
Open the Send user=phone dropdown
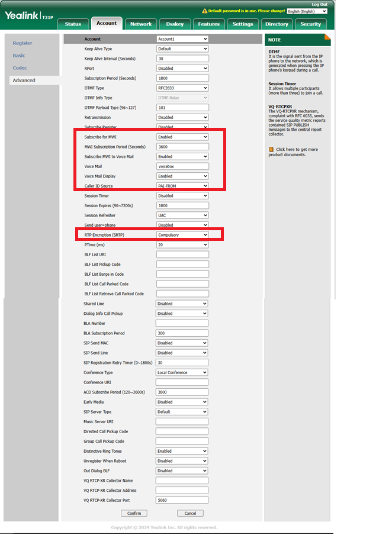coord(182,225)
